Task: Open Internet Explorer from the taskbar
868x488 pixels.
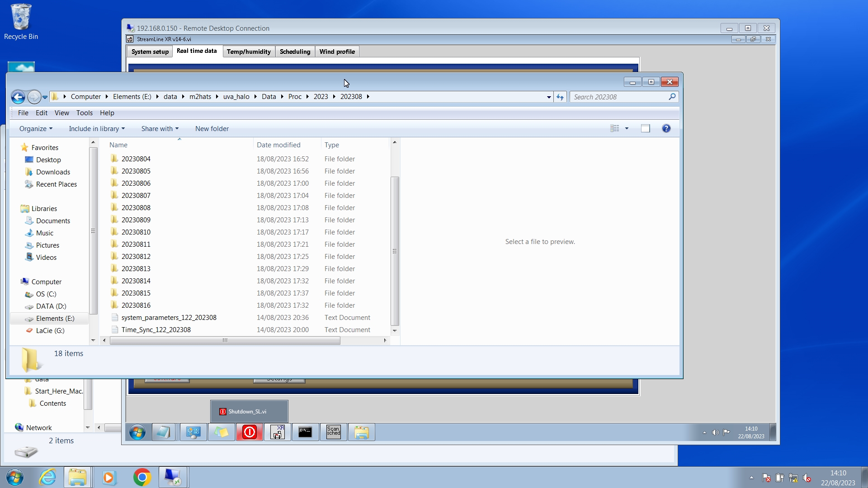Action: pyautogui.click(x=48, y=477)
